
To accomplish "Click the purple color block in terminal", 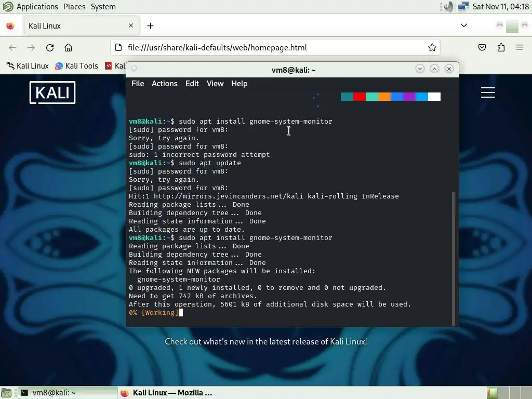I will point(409,97).
